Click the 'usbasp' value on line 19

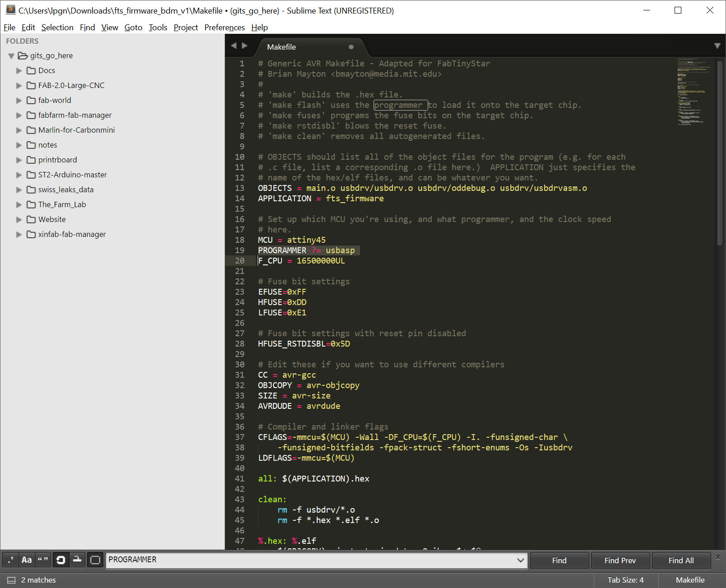pyautogui.click(x=340, y=250)
